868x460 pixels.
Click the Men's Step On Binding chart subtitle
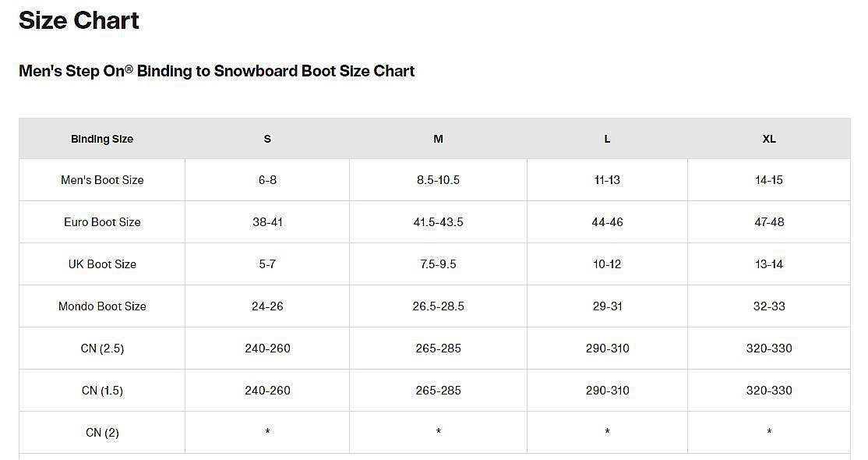click(x=217, y=71)
